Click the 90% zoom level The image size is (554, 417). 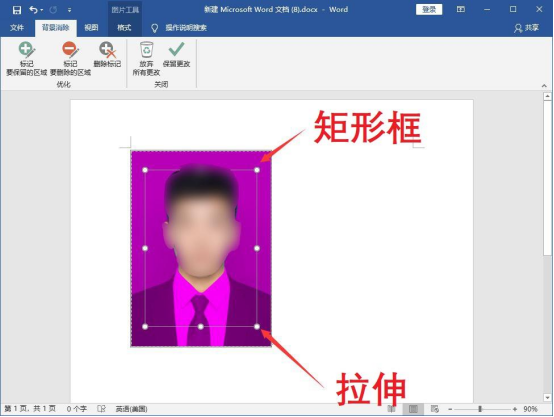point(530,409)
